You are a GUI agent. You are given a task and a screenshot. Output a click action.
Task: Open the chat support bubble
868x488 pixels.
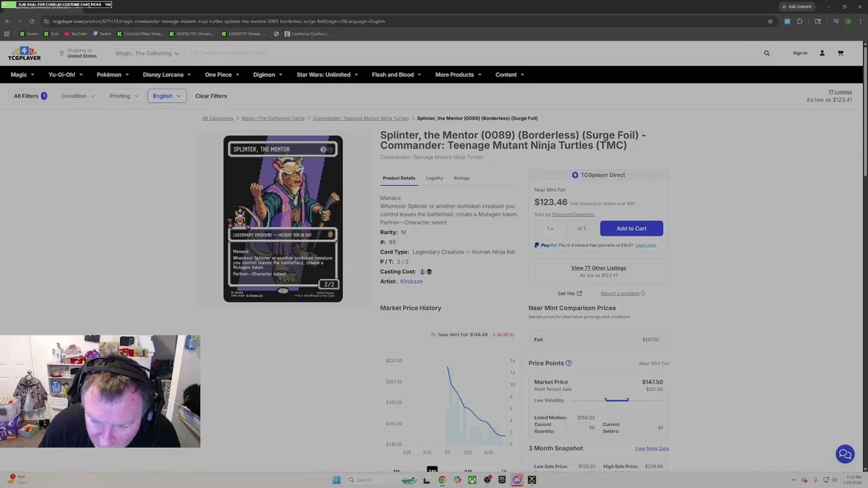tap(845, 454)
